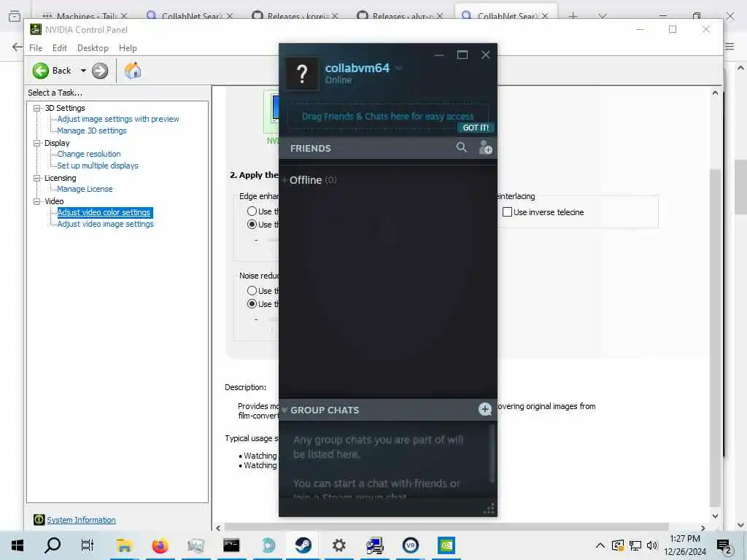The height and width of the screenshot is (560, 747).
Task: Open System Information link
Action: 81,520
